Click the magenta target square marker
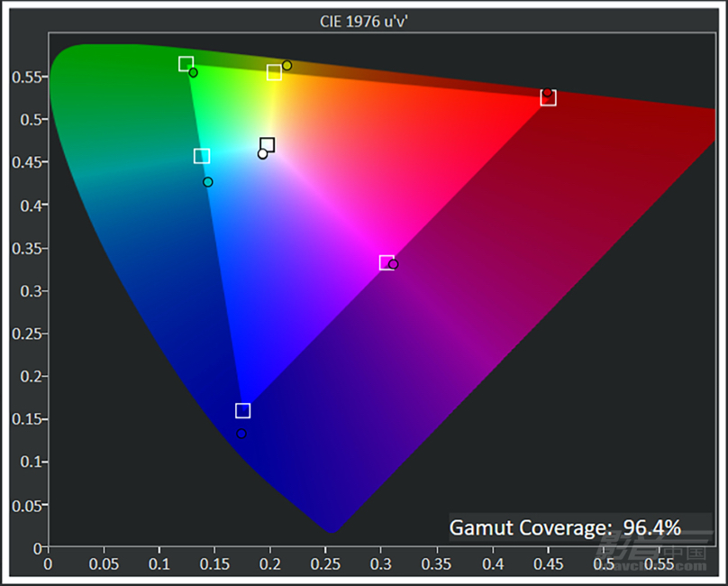The height and width of the screenshot is (586, 728). coord(387,262)
